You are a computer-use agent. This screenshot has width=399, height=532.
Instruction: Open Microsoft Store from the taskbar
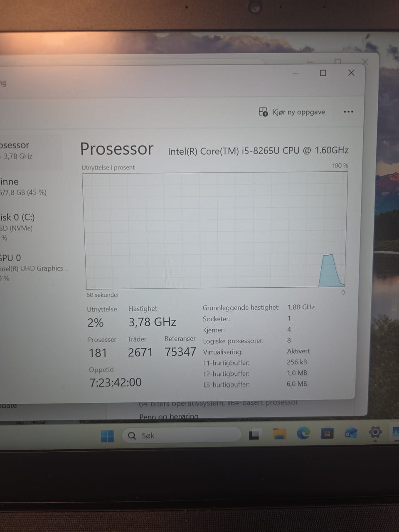[x=327, y=433]
